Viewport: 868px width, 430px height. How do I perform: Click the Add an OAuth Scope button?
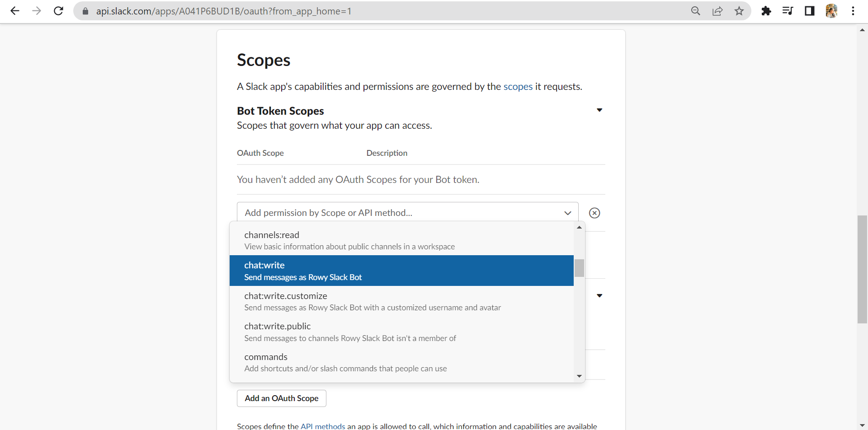point(281,398)
